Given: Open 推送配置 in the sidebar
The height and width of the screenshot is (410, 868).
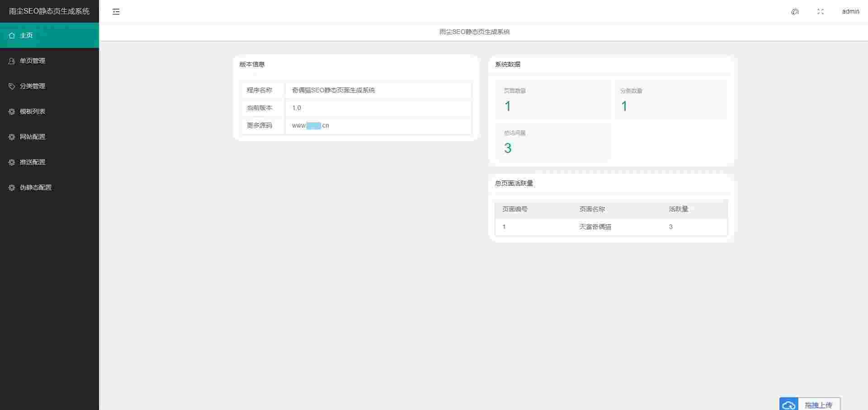Looking at the screenshot, I should coord(49,162).
